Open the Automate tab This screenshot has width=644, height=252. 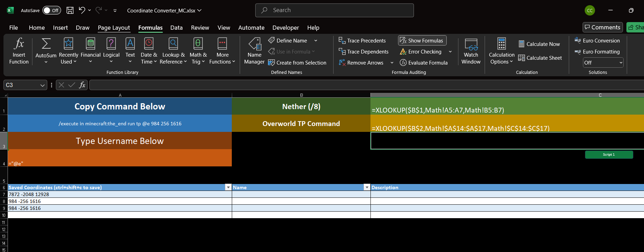pos(251,28)
